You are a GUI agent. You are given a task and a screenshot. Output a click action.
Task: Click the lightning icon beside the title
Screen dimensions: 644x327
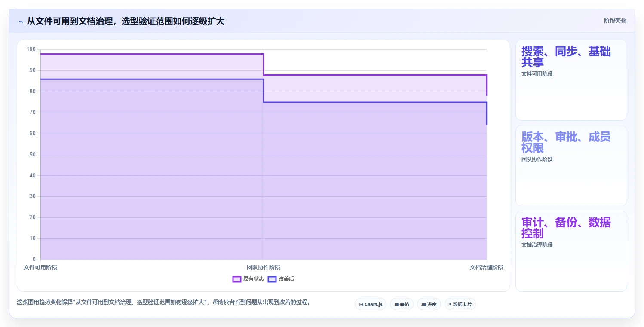(20, 21)
